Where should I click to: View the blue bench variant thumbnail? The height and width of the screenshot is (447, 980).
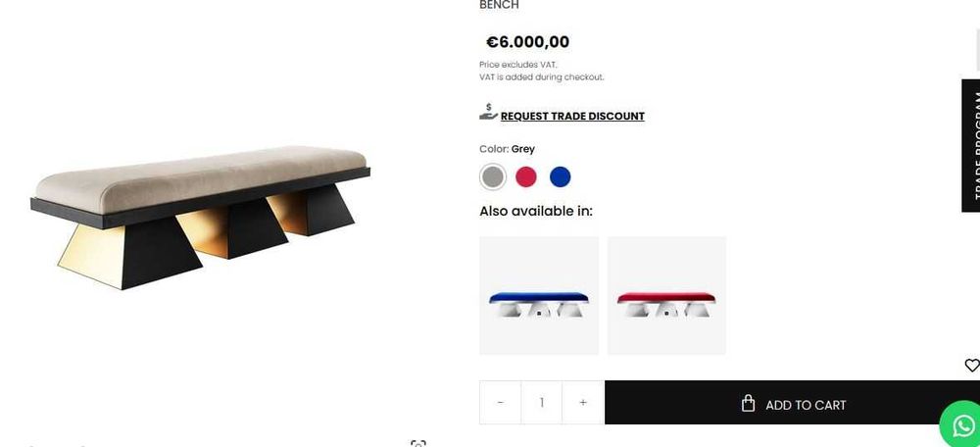pos(539,296)
